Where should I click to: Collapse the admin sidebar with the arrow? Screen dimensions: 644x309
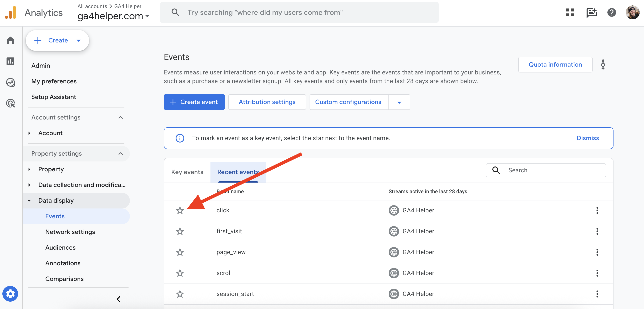coord(119,299)
